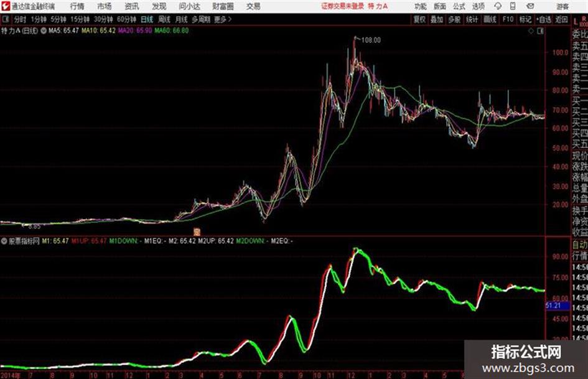
Task: Click the 统计 statistics button
Action: click(472, 19)
